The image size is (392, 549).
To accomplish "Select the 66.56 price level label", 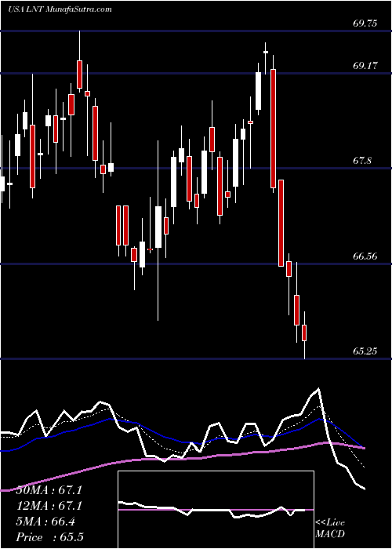I will click(x=365, y=256).
